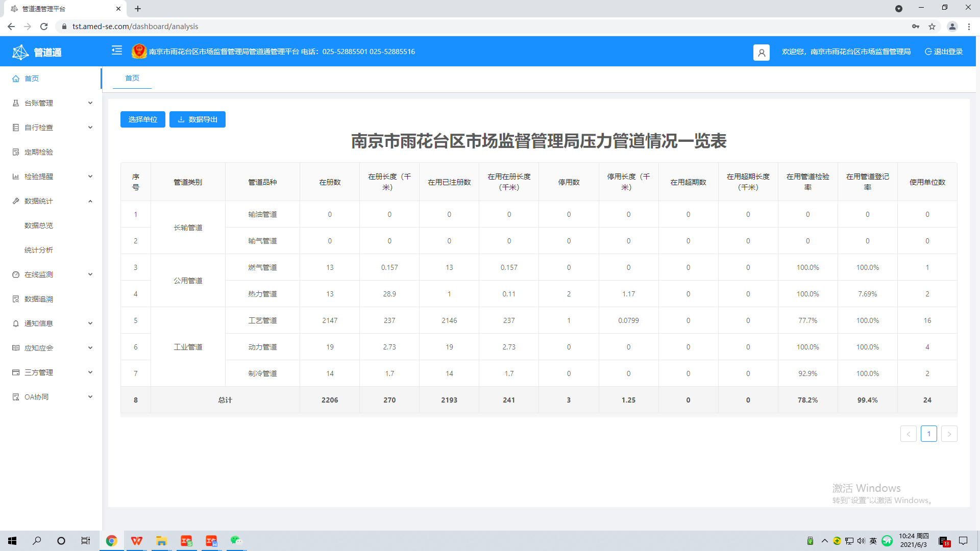Click the previous page arrow button

click(x=909, y=434)
